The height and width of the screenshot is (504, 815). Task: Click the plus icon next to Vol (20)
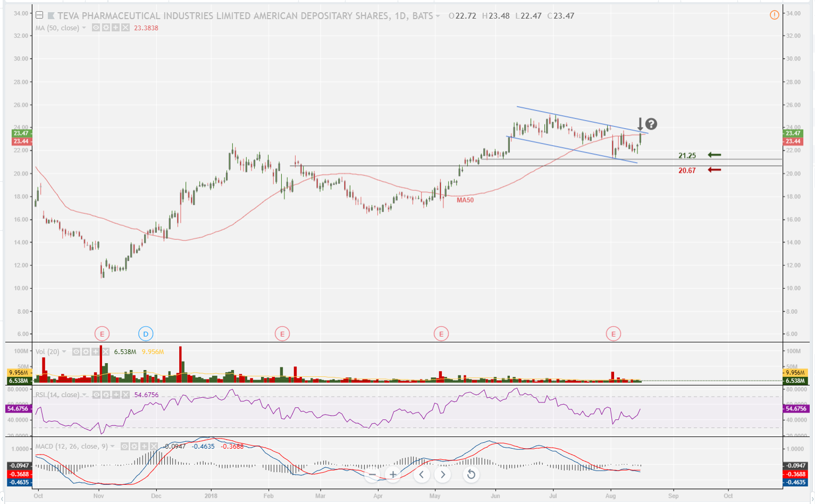pos(96,351)
